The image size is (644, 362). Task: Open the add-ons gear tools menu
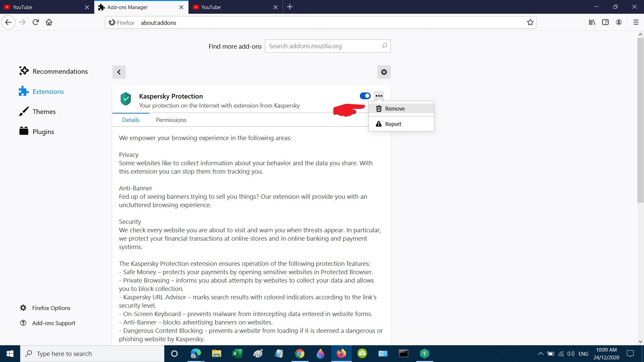click(384, 72)
